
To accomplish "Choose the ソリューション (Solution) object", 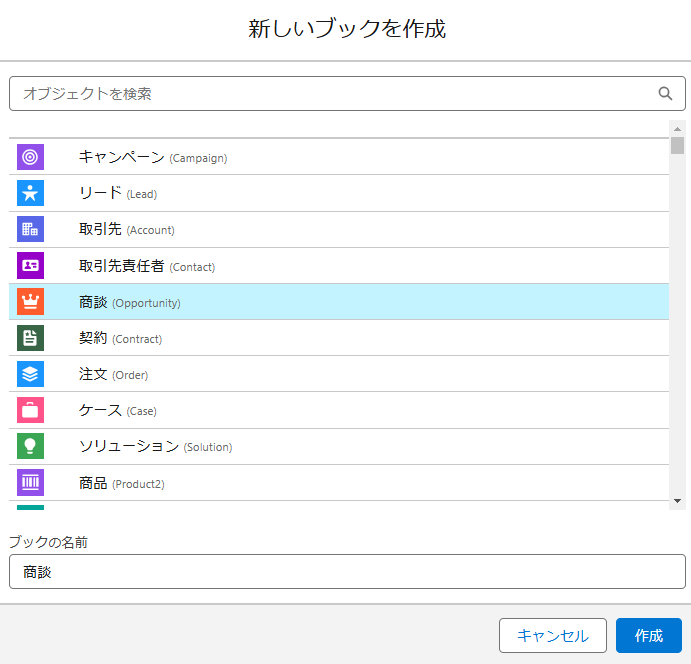I will pos(339,446).
